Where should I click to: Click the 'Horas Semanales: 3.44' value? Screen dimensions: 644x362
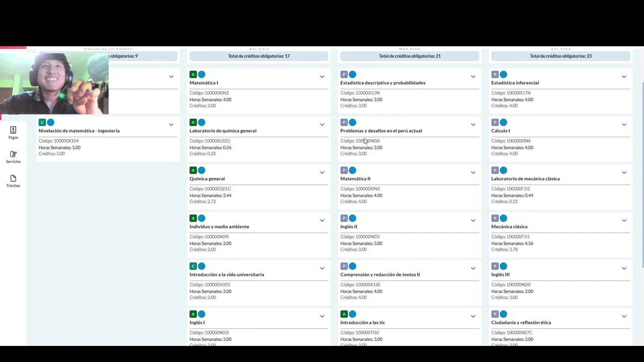pyautogui.click(x=211, y=196)
